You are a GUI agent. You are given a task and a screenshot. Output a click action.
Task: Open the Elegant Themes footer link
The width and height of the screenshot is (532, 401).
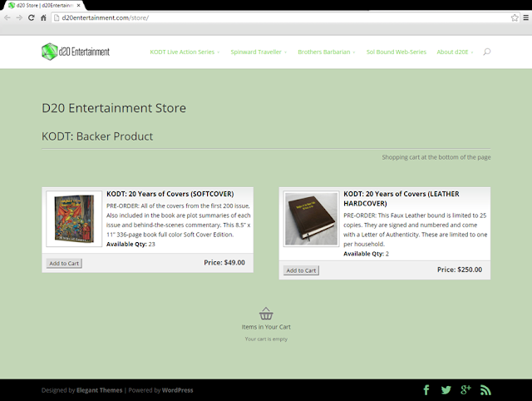[x=99, y=390]
